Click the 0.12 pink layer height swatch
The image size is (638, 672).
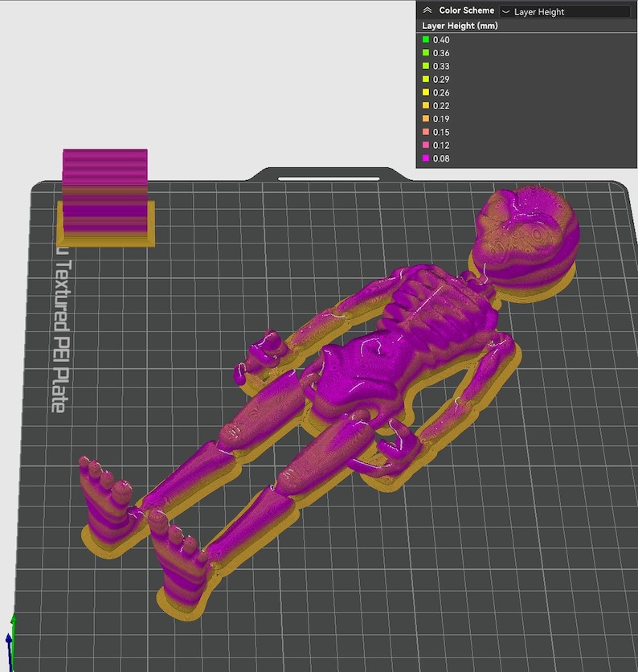[x=426, y=145]
